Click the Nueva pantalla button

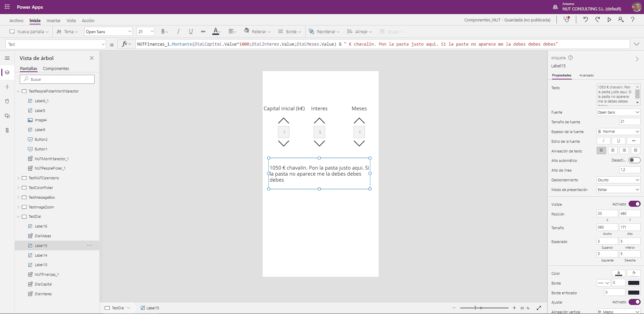tap(29, 32)
